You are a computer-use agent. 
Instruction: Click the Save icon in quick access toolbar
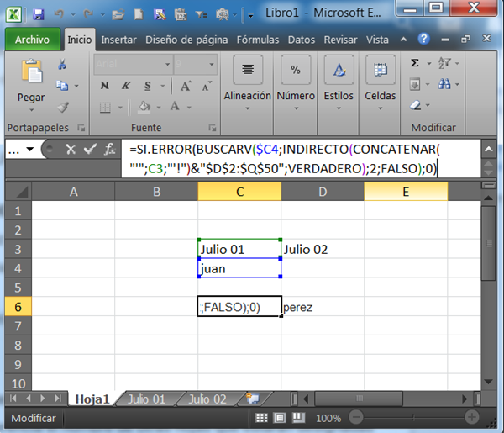[x=39, y=14]
